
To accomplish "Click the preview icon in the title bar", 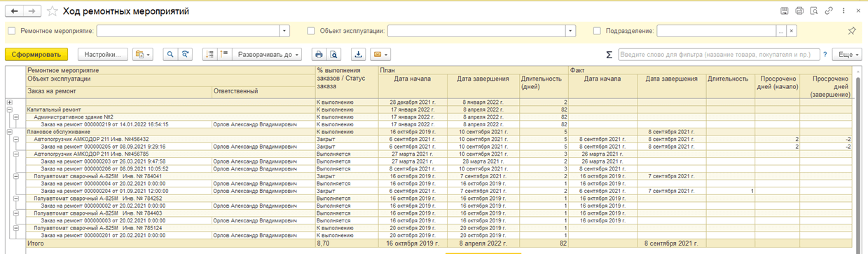I will pyautogui.click(x=814, y=11).
